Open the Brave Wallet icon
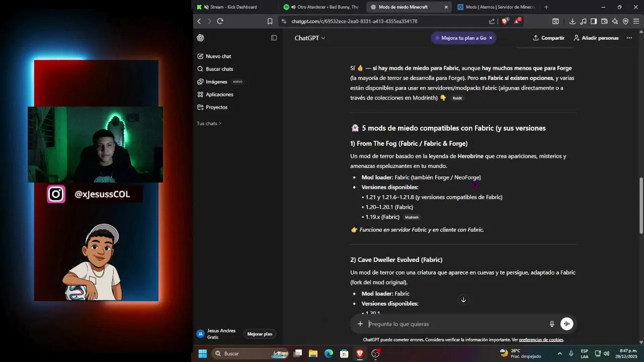This screenshot has height=362, width=644. click(604, 21)
